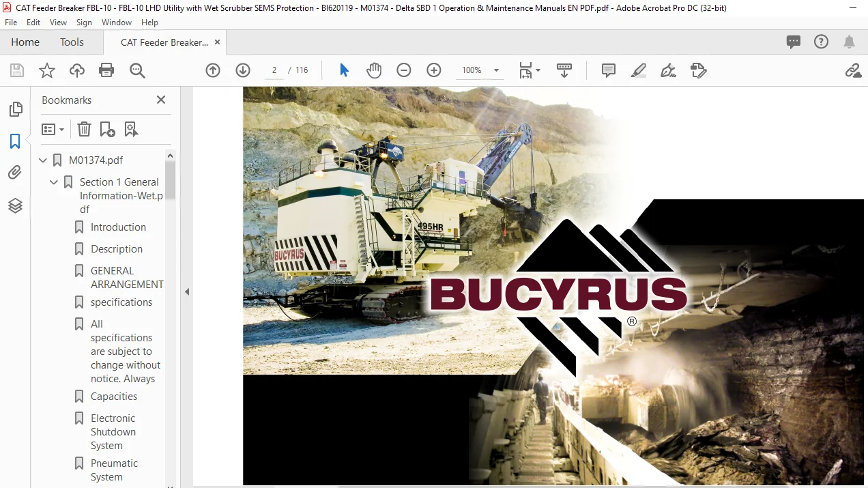Click the scrolling mode keyboard icon

pyautogui.click(x=564, y=70)
